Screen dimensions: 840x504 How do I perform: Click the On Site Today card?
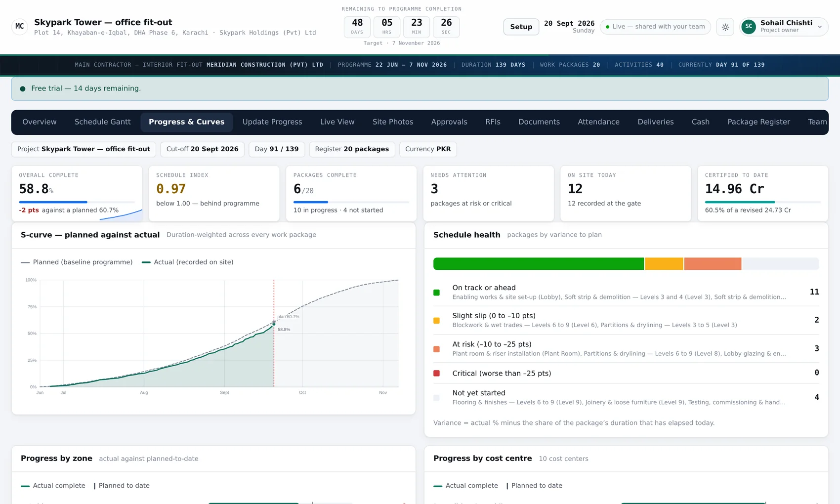coord(626,194)
